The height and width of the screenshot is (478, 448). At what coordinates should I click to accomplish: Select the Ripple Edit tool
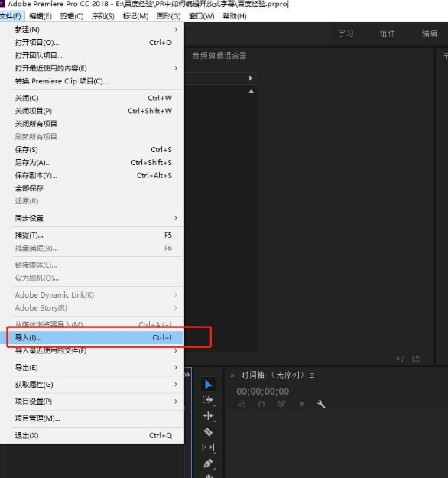point(208,416)
